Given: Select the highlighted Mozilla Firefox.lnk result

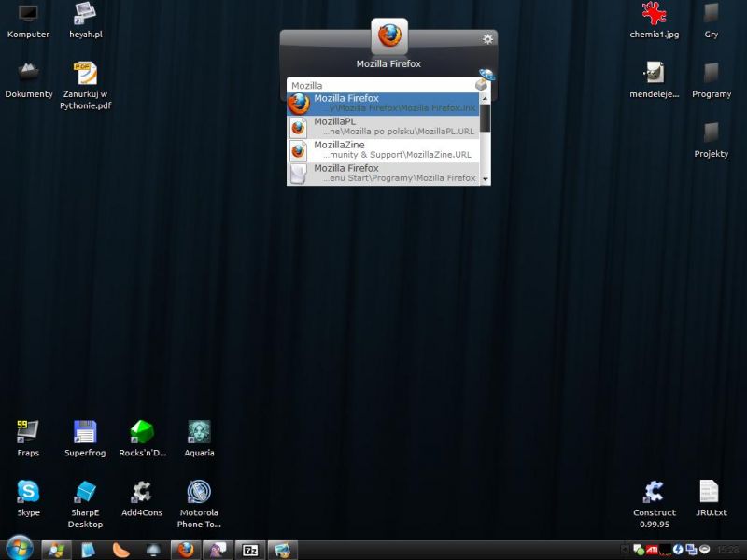Looking at the screenshot, I should (383, 104).
